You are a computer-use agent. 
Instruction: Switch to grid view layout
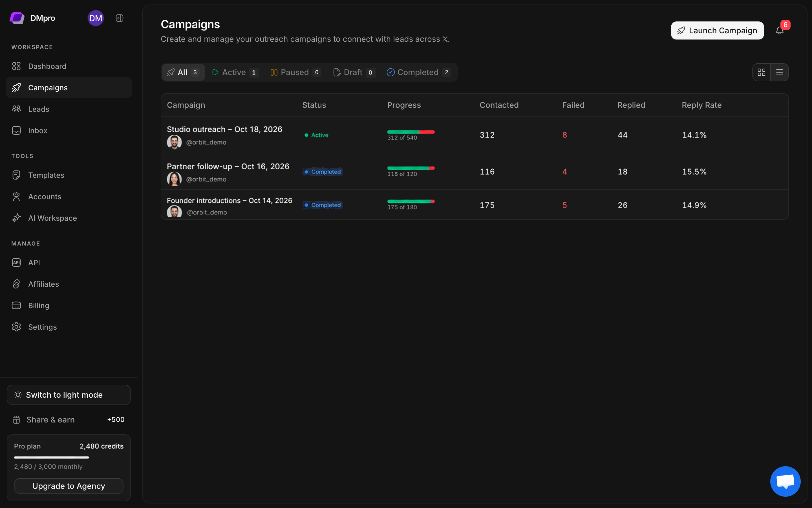coord(761,72)
